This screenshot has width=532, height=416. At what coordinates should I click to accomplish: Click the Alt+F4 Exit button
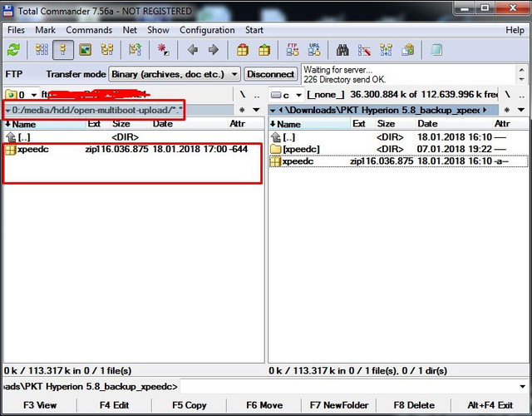(x=490, y=405)
